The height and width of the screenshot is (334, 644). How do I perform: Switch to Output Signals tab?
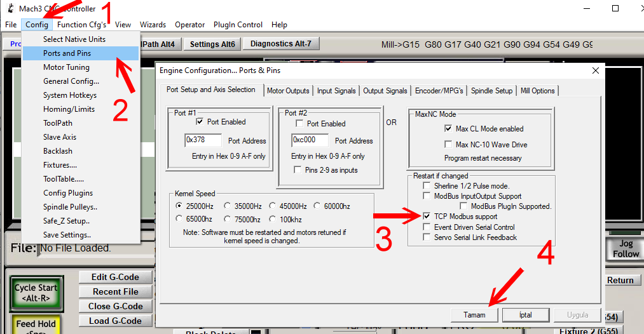[385, 91]
